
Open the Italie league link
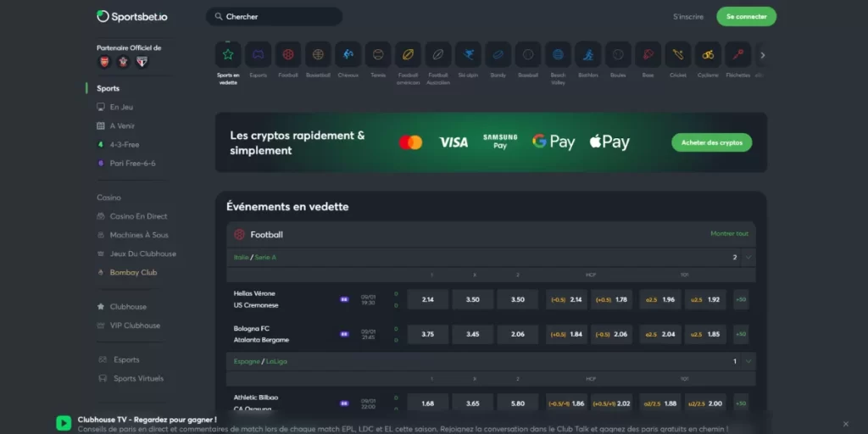click(241, 258)
